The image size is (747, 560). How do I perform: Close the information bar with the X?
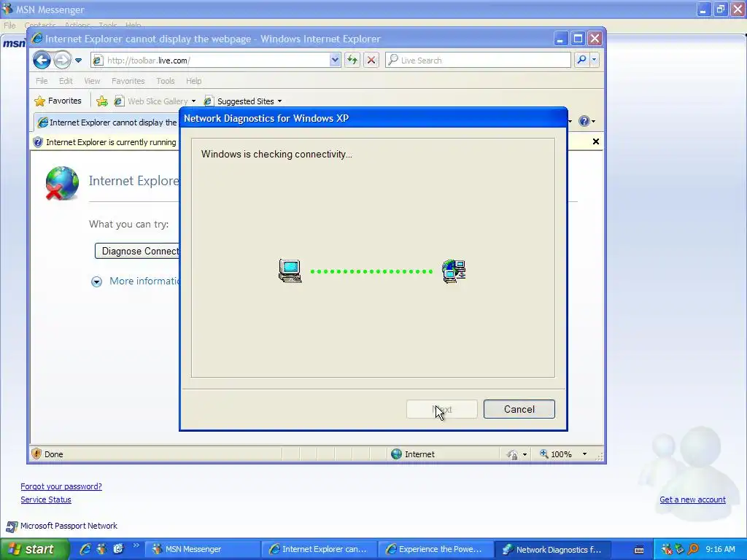tap(595, 141)
